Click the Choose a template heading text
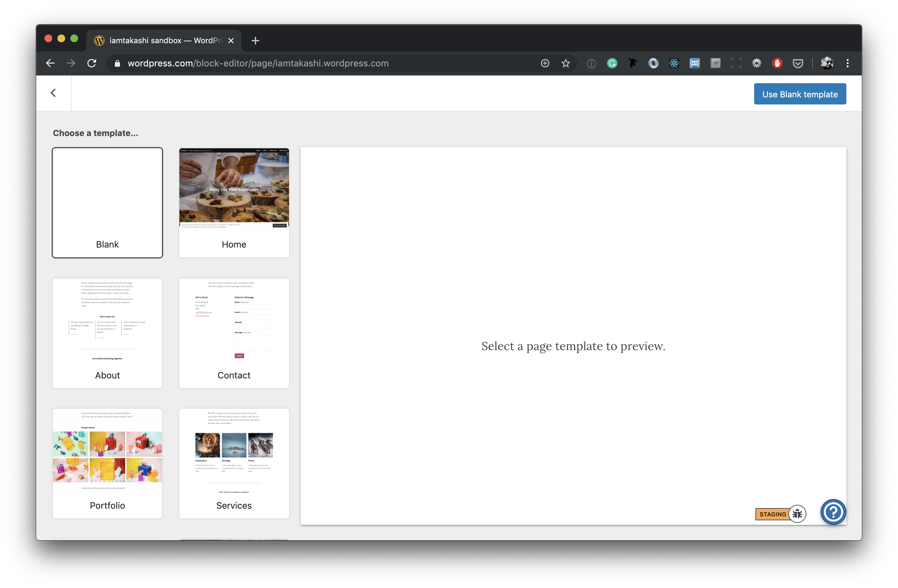Image resolution: width=898 pixels, height=588 pixels. point(95,133)
